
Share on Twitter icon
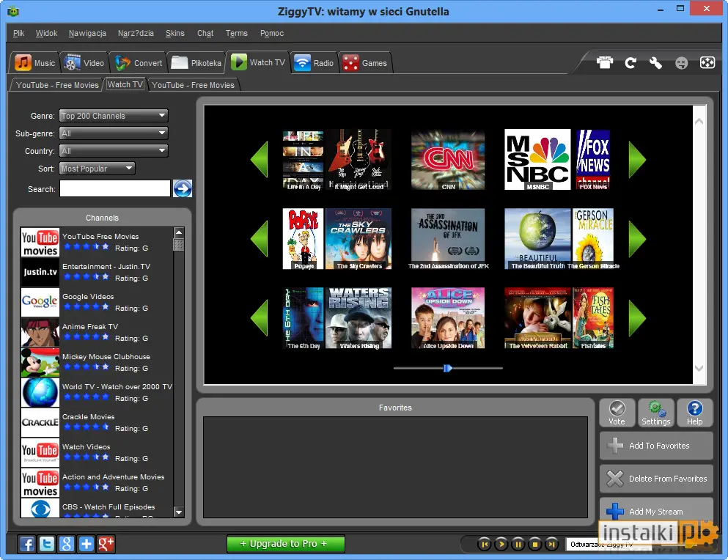click(46, 544)
